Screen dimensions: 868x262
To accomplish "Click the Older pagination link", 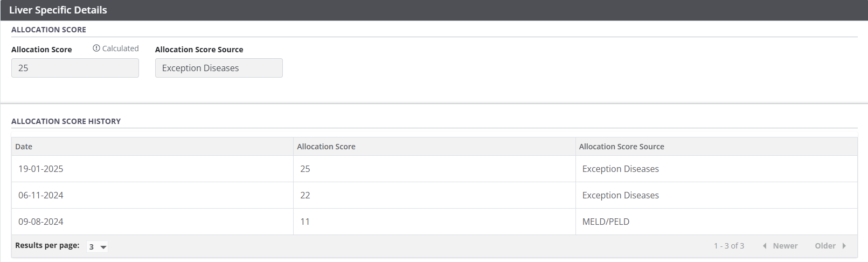I will (x=825, y=246).
